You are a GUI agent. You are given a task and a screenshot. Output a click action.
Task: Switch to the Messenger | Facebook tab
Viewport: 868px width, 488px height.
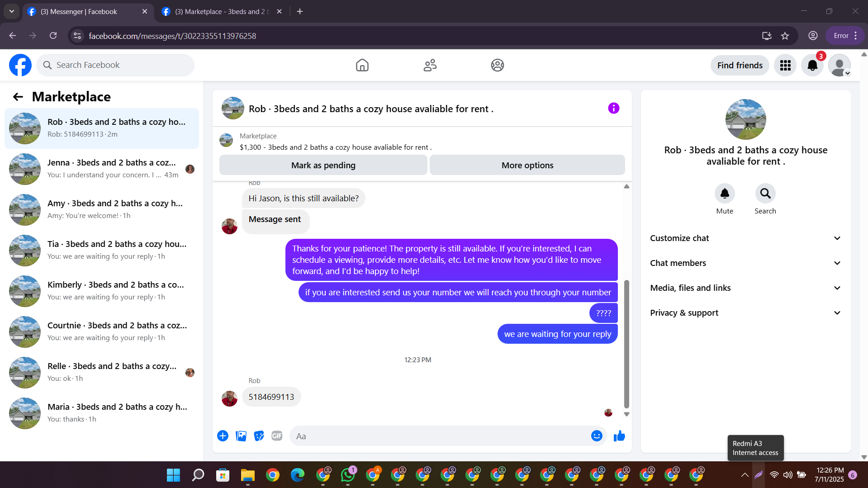pos(88,12)
